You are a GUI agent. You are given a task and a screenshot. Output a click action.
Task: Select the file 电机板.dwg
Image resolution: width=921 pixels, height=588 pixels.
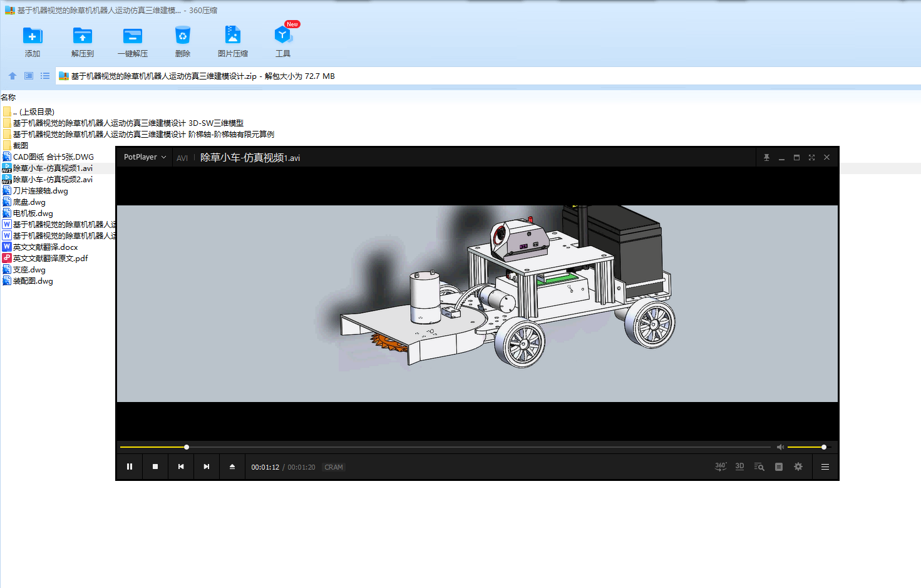28,213
